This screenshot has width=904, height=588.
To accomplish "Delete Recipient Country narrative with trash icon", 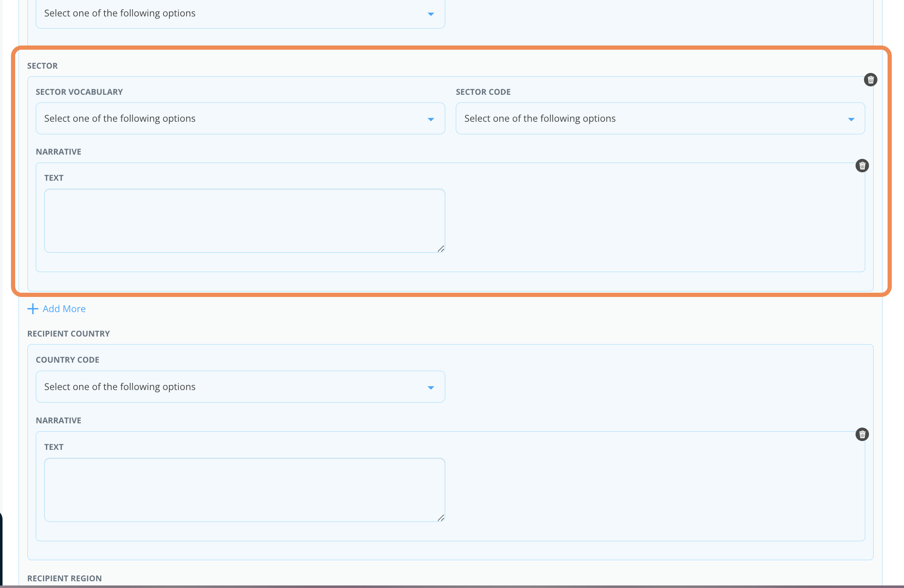I will click(862, 434).
